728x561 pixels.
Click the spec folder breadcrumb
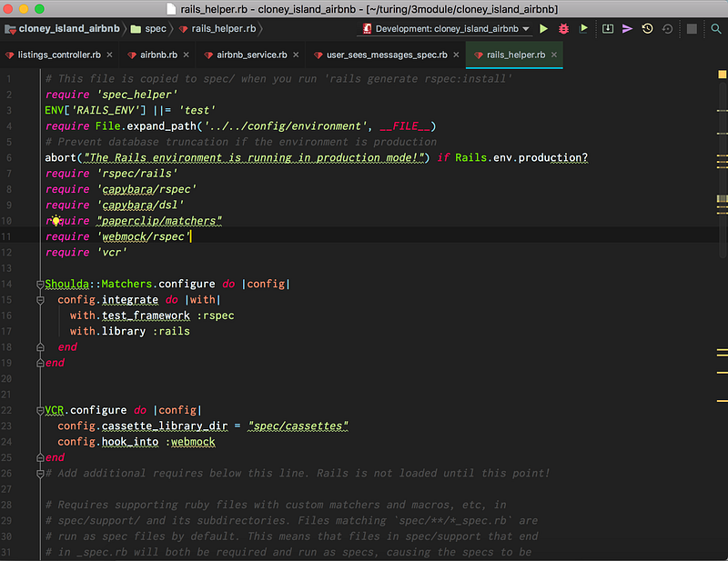point(155,29)
